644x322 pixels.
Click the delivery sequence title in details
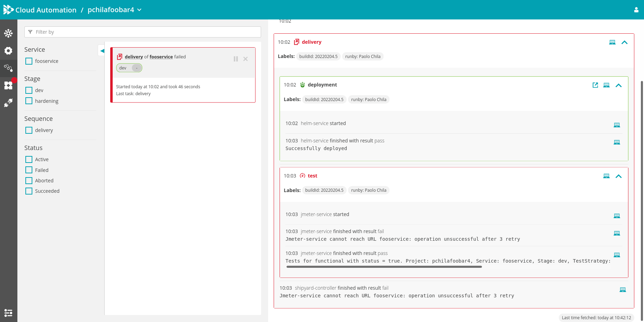[x=312, y=42]
